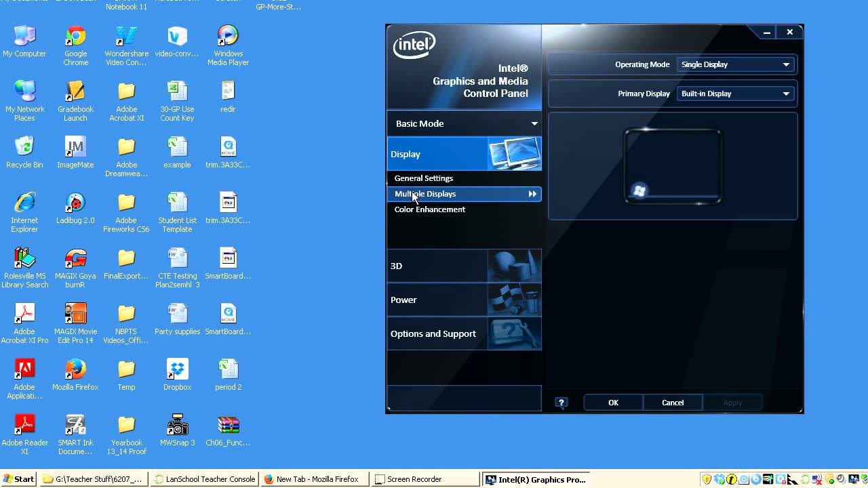
Task: Open Wondershare Video Converter desktop icon
Action: pos(126,46)
